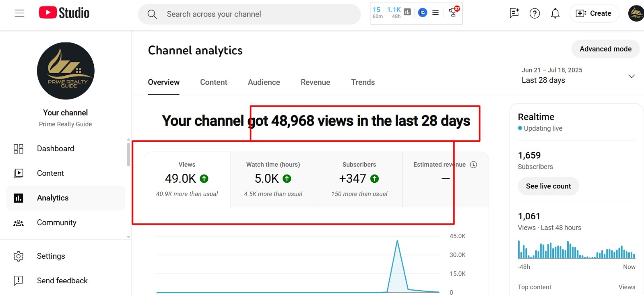
Task: Open the hamburger navigation menu
Action: click(19, 13)
